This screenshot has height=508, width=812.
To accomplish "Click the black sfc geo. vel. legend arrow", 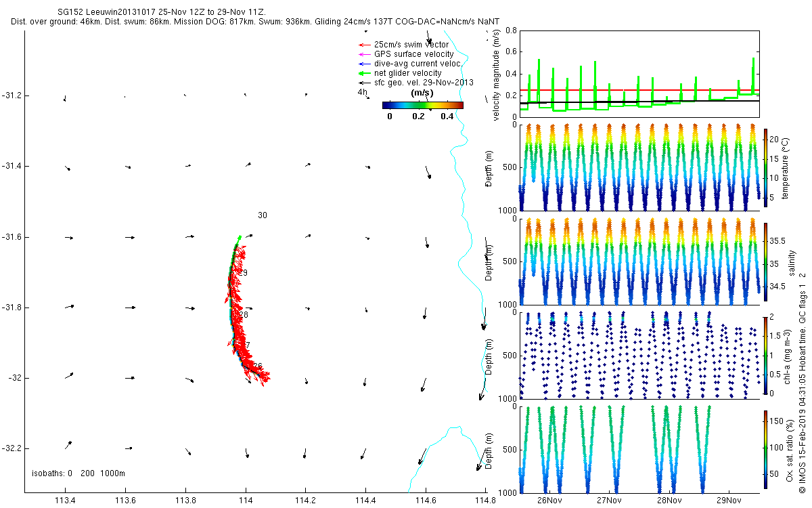I will pos(364,83).
